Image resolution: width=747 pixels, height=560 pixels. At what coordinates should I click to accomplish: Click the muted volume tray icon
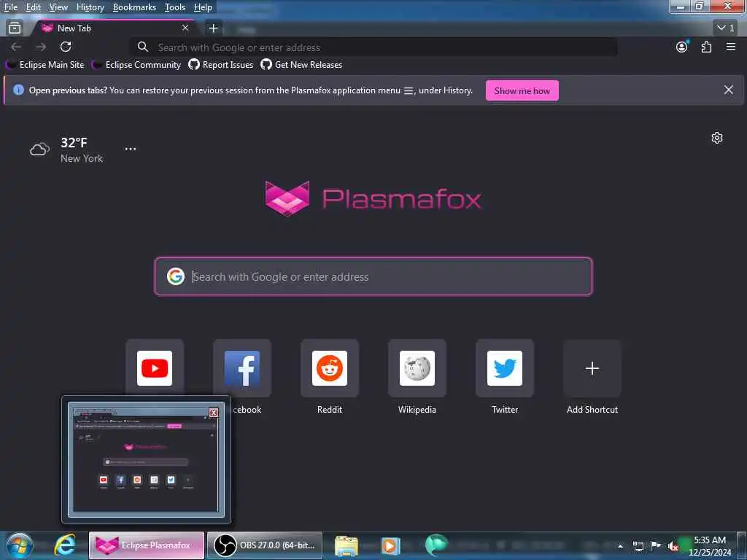tap(673, 546)
